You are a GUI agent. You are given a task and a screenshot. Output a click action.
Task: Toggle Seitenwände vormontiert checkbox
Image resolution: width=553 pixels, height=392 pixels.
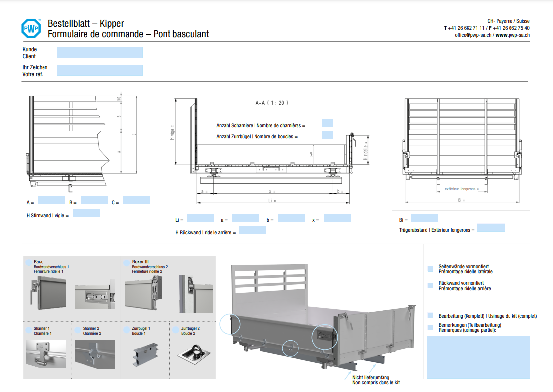click(430, 269)
